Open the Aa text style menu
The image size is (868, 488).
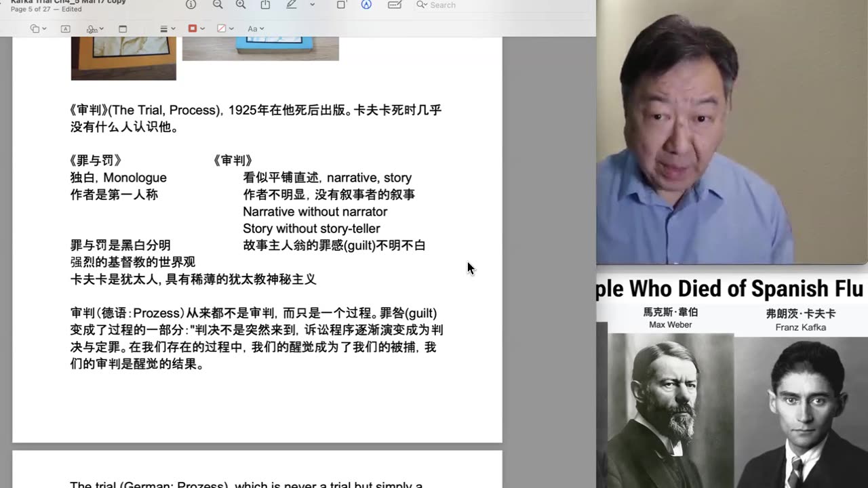[x=256, y=29]
